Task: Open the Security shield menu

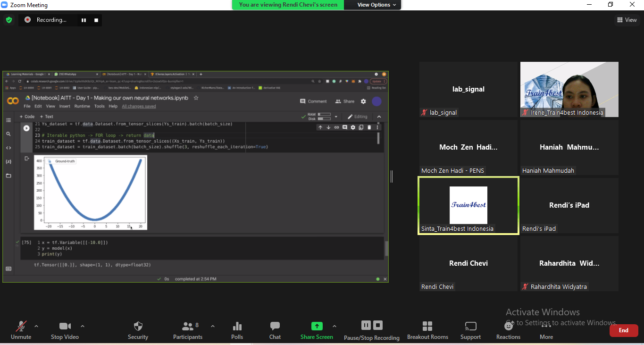Action: [138, 330]
